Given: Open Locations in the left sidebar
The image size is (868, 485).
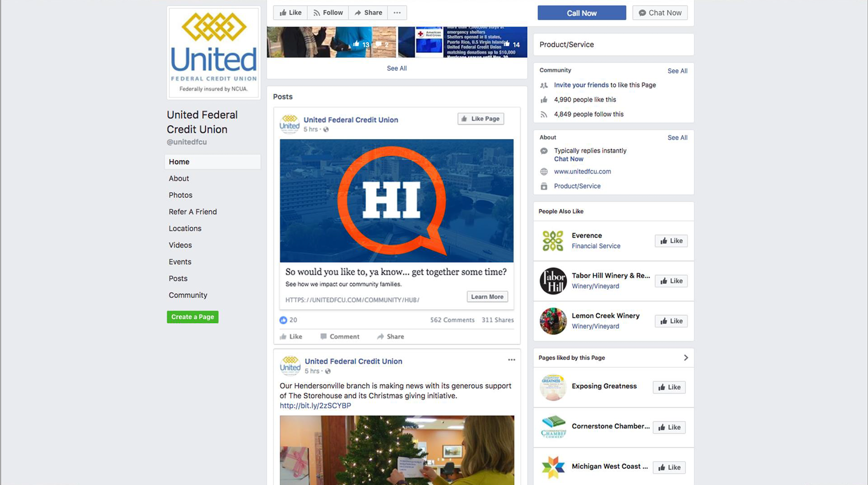Looking at the screenshot, I should [x=185, y=228].
